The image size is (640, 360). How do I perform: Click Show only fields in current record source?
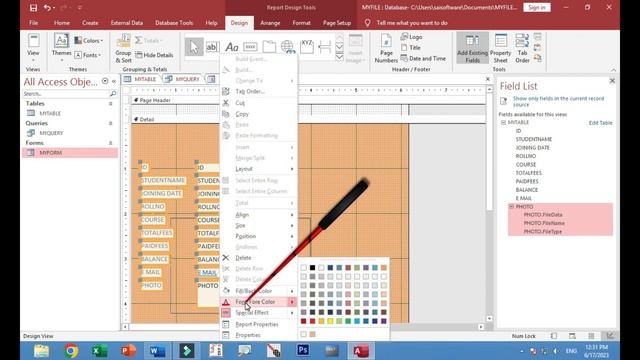tap(558, 101)
